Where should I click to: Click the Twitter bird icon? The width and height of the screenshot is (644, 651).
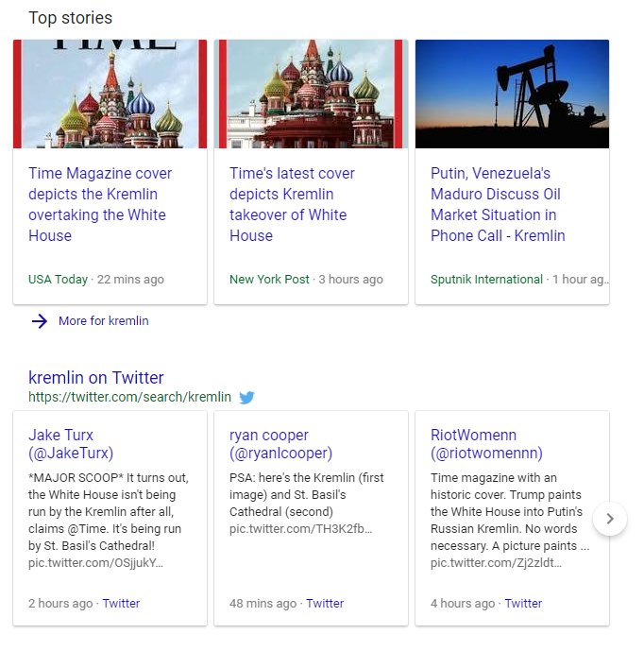pyautogui.click(x=246, y=398)
